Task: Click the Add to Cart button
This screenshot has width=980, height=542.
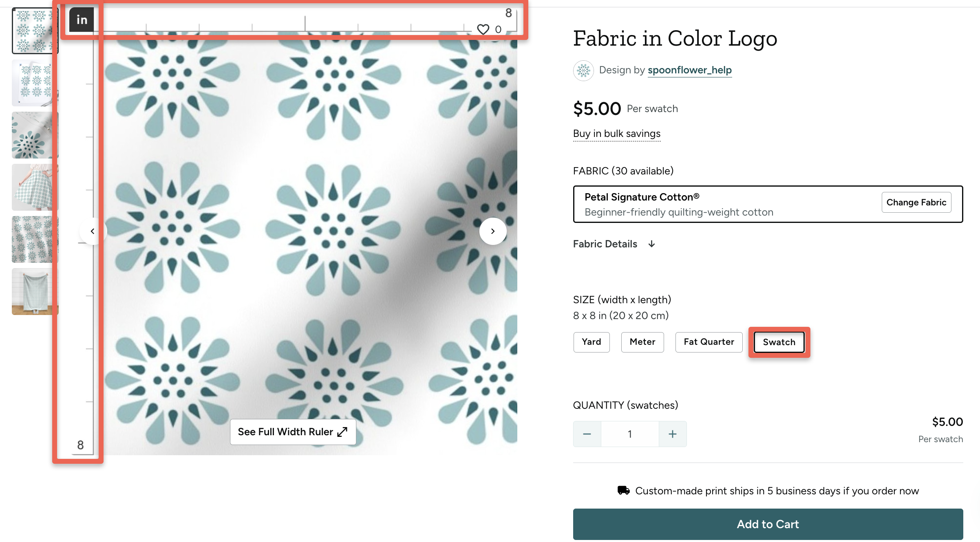Action: click(x=768, y=524)
